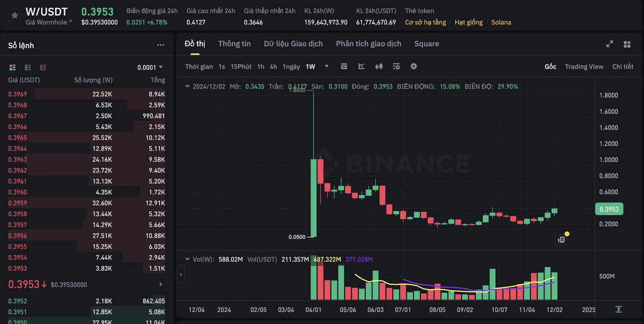The image size is (644, 324).
Task: Expand more time intervals dropdown arrow
Action: [x=327, y=67]
